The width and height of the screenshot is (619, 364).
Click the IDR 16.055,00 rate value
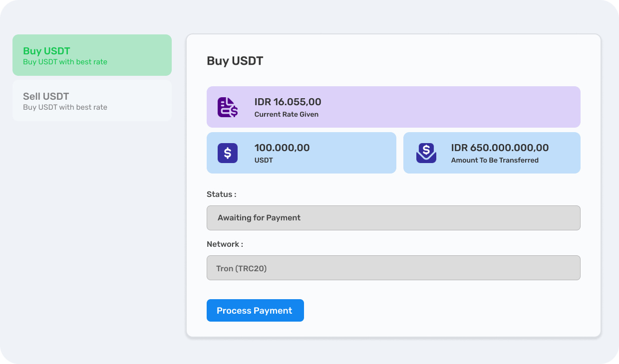pos(288,102)
